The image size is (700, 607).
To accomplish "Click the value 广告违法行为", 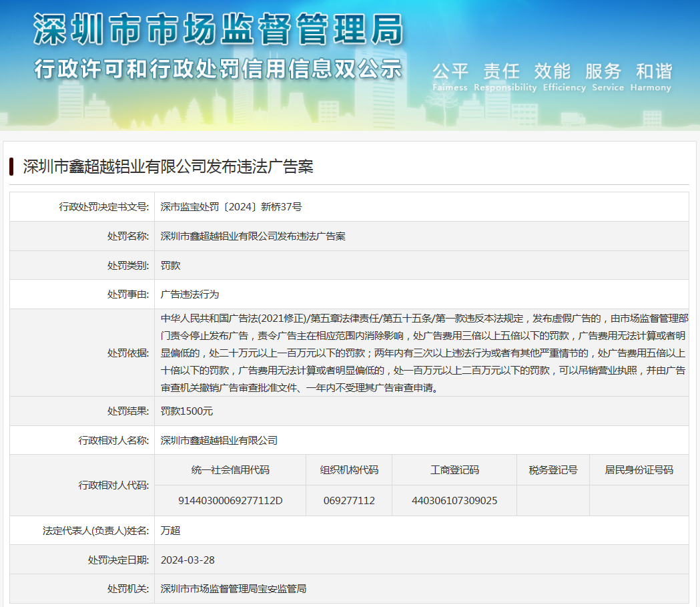I will click(190, 294).
